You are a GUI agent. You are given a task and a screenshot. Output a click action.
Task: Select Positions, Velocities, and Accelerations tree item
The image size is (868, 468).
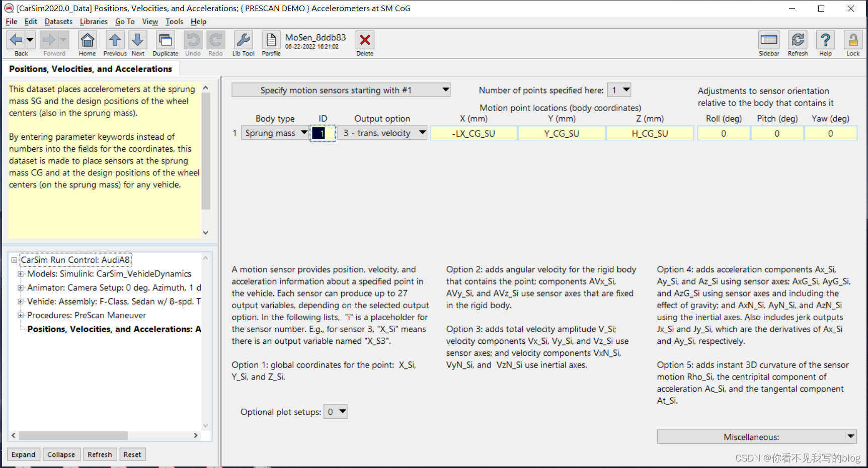click(x=114, y=329)
